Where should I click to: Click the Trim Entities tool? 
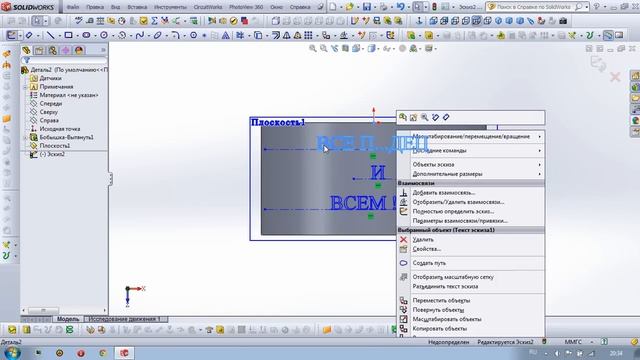[x=240, y=36]
